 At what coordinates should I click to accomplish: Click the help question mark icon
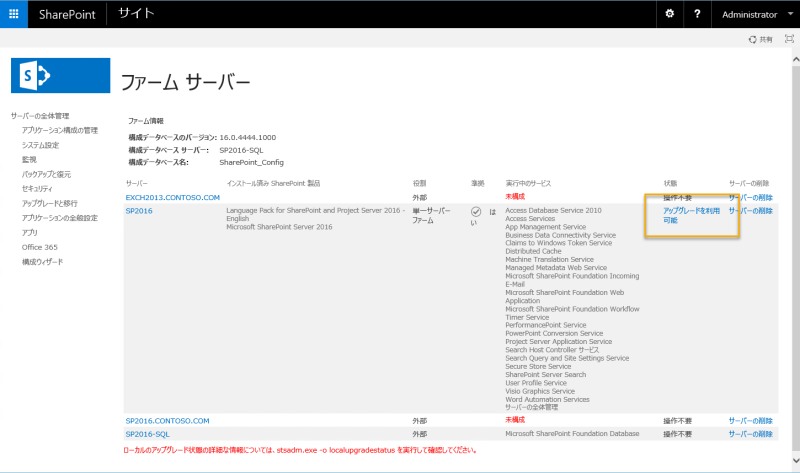click(x=697, y=14)
